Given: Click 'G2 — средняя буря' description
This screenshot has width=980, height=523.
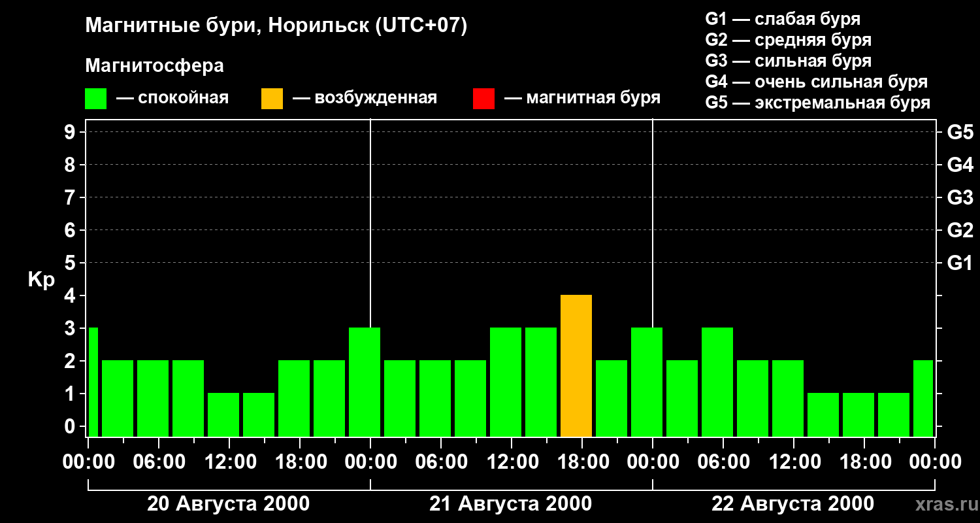Looking at the screenshot, I should point(789,40).
